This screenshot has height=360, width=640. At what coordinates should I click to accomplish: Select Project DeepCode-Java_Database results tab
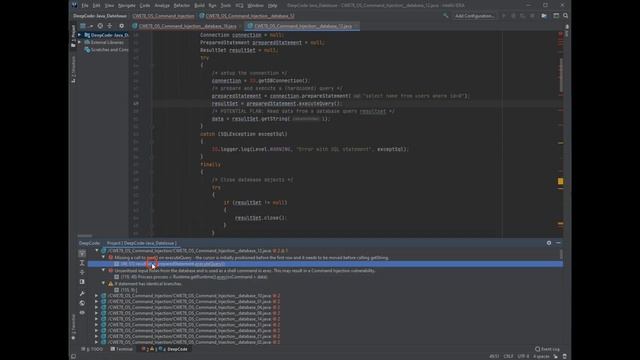tap(142, 243)
